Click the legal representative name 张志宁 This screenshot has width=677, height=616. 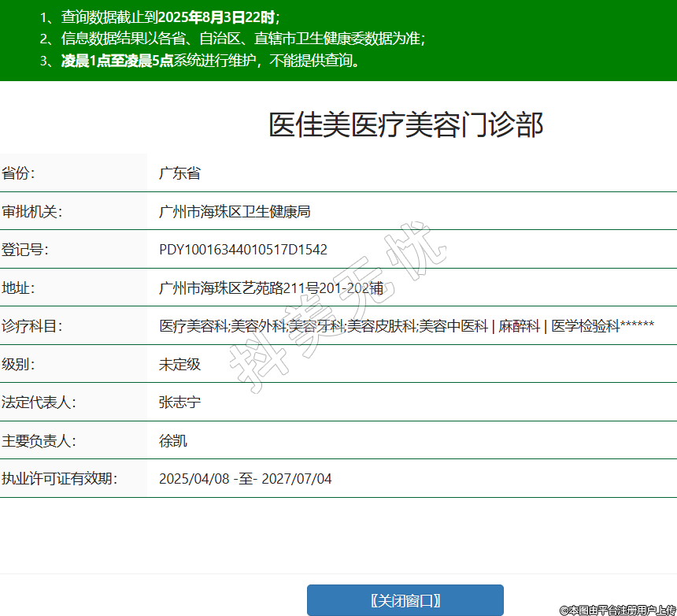tap(179, 403)
